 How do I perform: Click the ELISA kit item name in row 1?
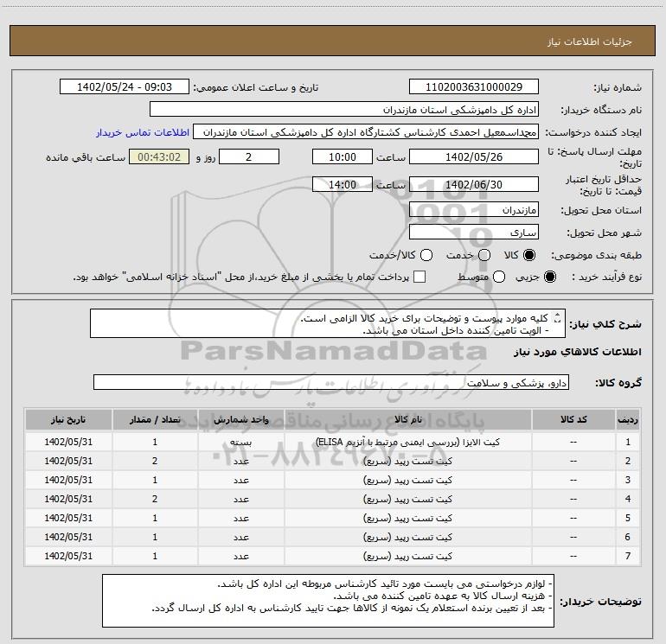(x=407, y=442)
